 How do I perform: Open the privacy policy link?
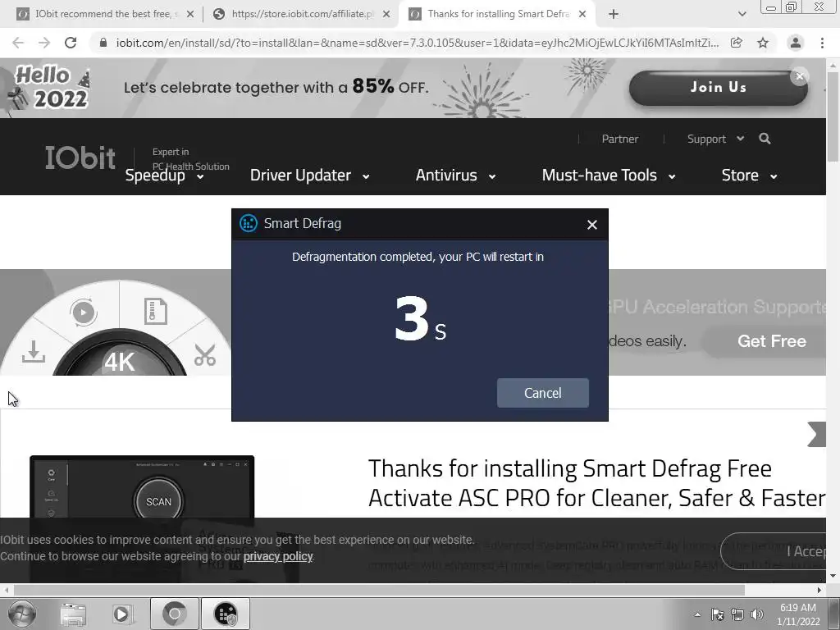click(x=278, y=556)
